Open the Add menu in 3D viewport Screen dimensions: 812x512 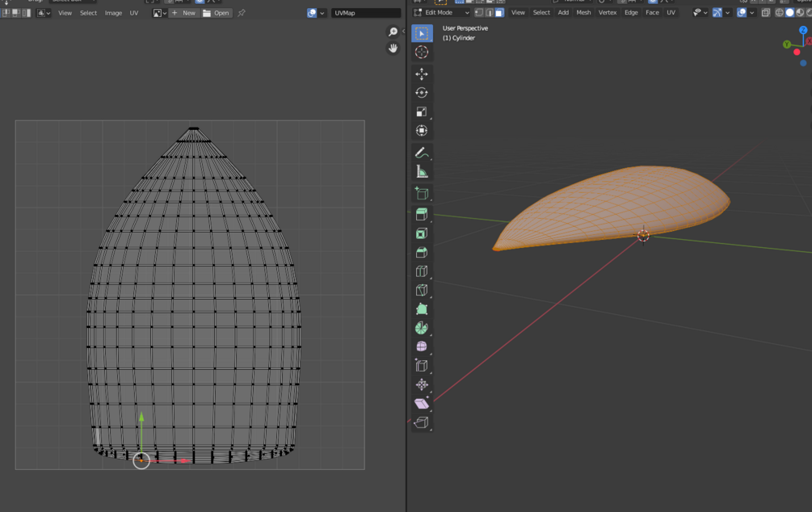(563, 12)
